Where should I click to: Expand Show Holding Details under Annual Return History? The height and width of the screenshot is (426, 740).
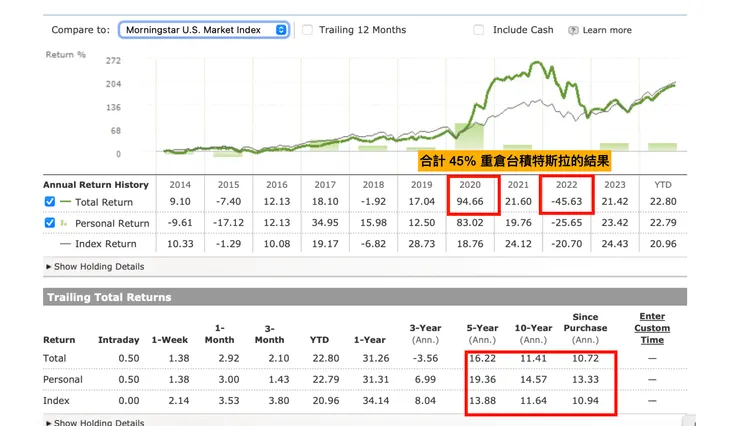pyautogui.click(x=95, y=267)
